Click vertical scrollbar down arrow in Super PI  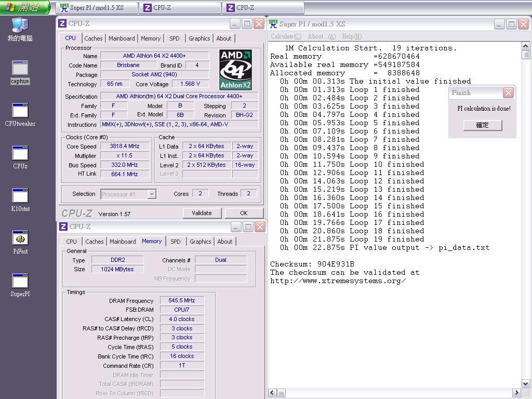526,384
